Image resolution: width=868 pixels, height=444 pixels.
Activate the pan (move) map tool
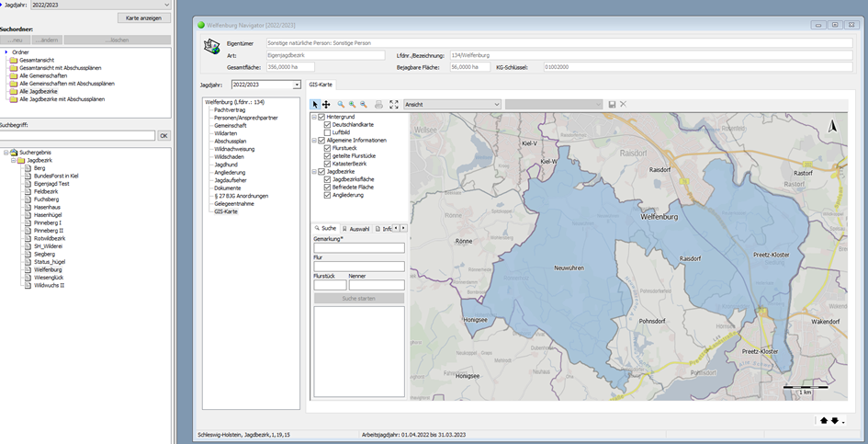coord(326,105)
